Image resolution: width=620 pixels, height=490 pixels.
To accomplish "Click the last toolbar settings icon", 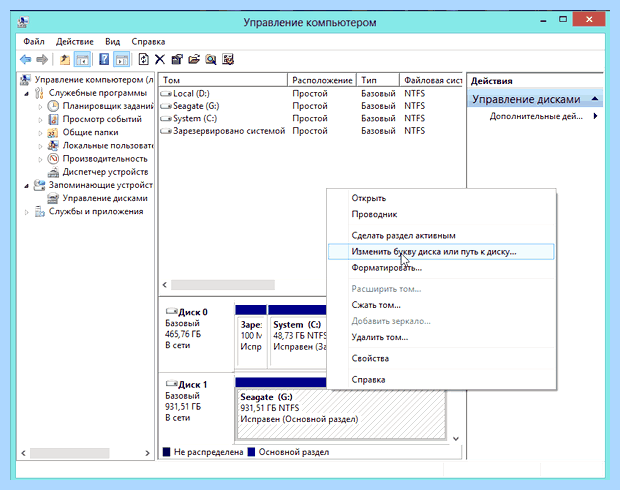I will [228, 60].
